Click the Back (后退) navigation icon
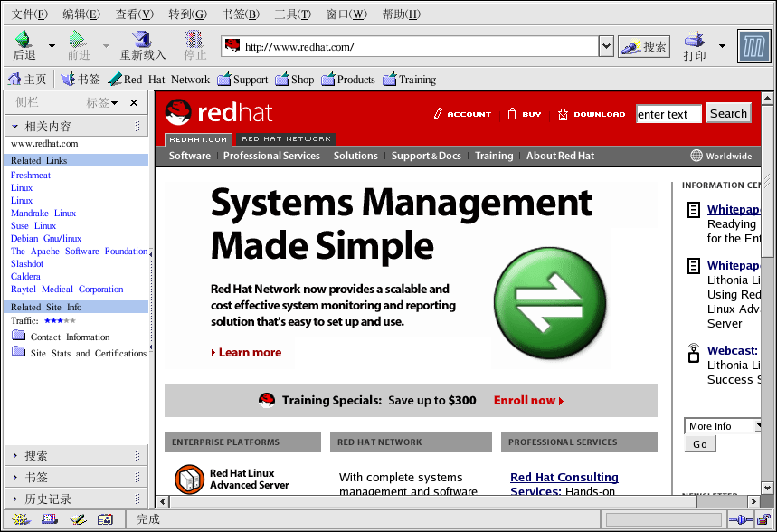This screenshot has width=777, height=532. point(24,40)
